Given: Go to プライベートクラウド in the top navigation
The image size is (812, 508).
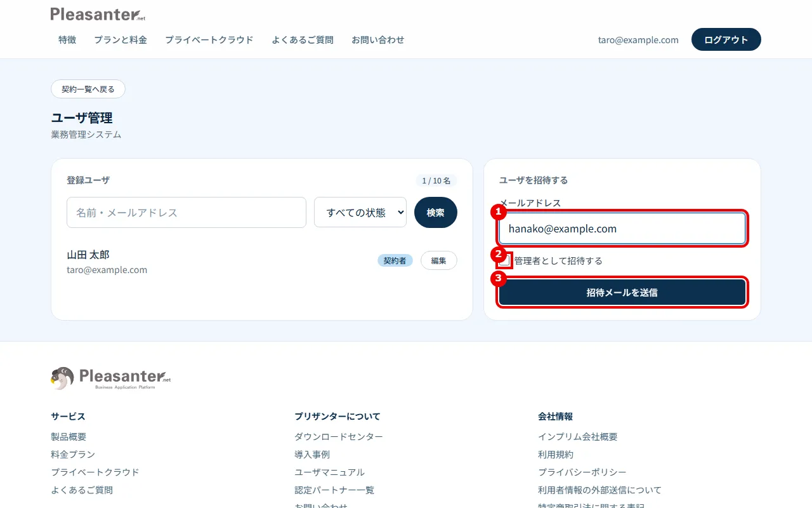Looking at the screenshot, I should pos(209,39).
